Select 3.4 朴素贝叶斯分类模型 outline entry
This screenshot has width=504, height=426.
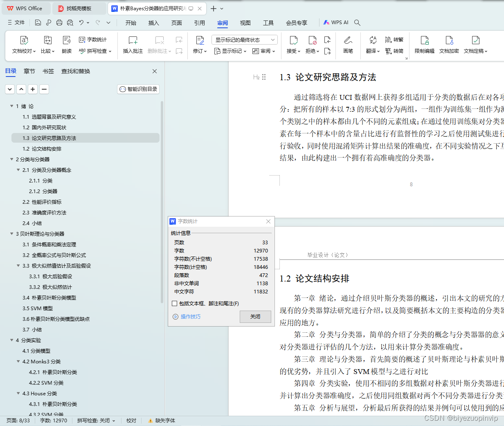pos(49,298)
